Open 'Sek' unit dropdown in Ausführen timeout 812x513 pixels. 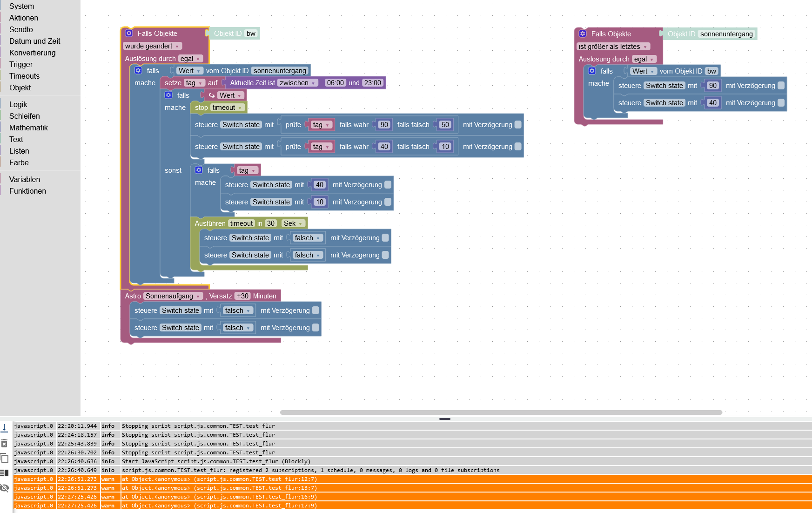pyautogui.click(x=293, y=223)
